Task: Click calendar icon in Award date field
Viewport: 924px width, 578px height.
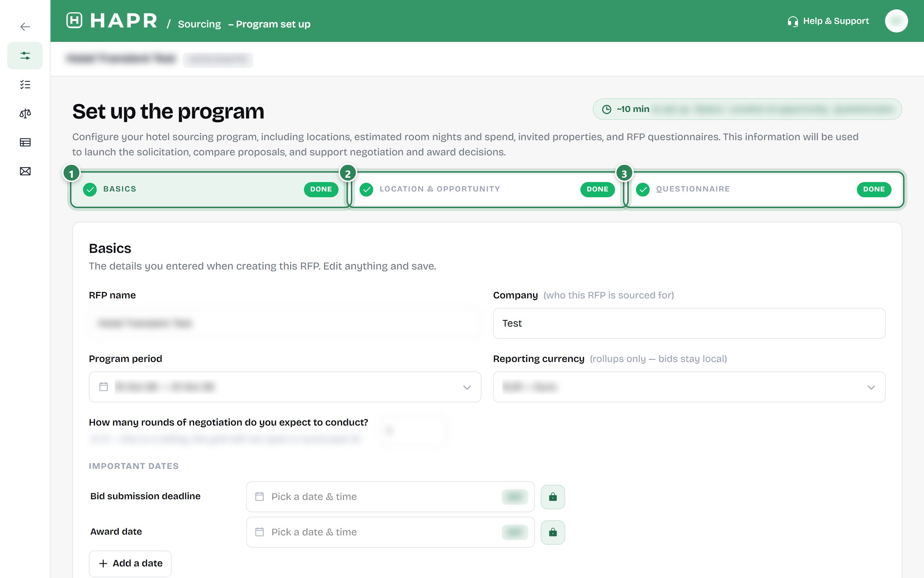Action: click(260, 532)
